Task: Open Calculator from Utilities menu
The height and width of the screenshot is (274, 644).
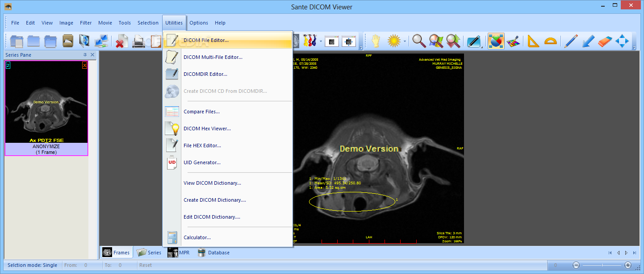Action: tap(228, 237)
